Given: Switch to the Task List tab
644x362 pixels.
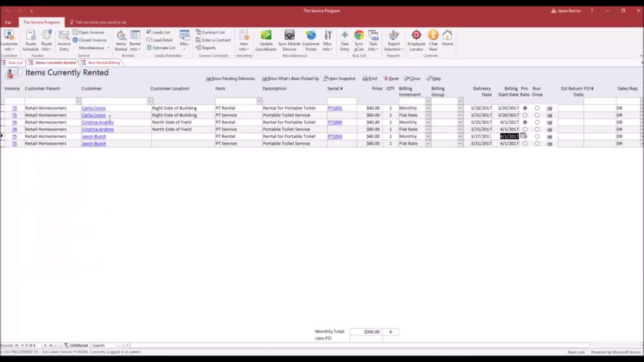Looking at the screenshot, I should point(13,63).
